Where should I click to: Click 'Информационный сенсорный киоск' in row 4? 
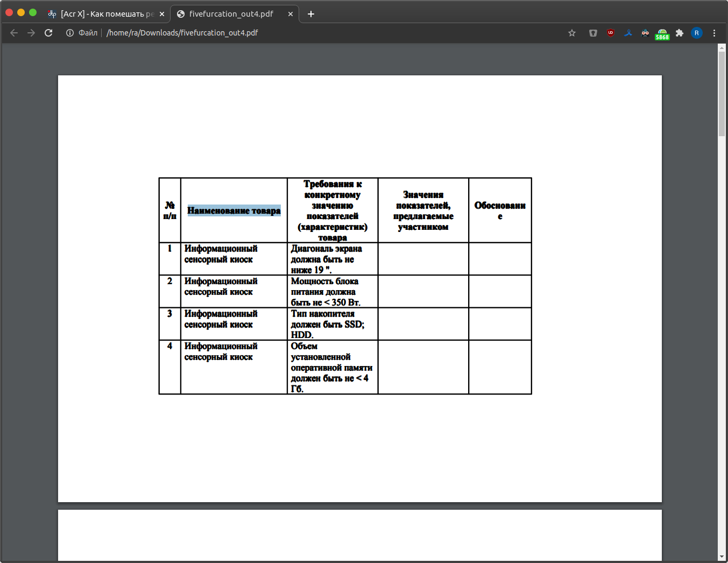click(x=221, y=351)
